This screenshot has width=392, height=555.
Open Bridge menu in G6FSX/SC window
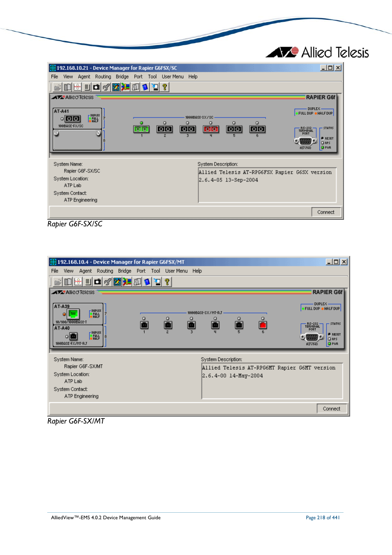click(122, 76)
